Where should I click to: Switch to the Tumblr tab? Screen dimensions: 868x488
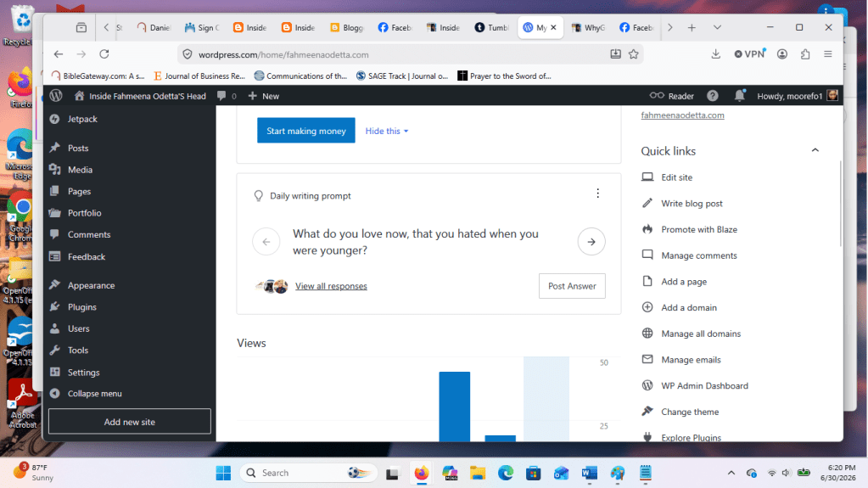tap(492, 27)
